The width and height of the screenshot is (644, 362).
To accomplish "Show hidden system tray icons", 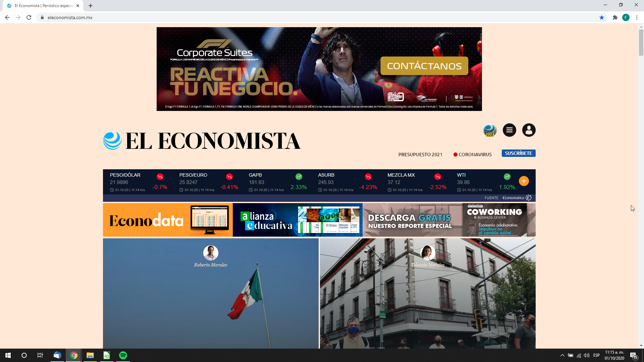I will tap(562, 355).
